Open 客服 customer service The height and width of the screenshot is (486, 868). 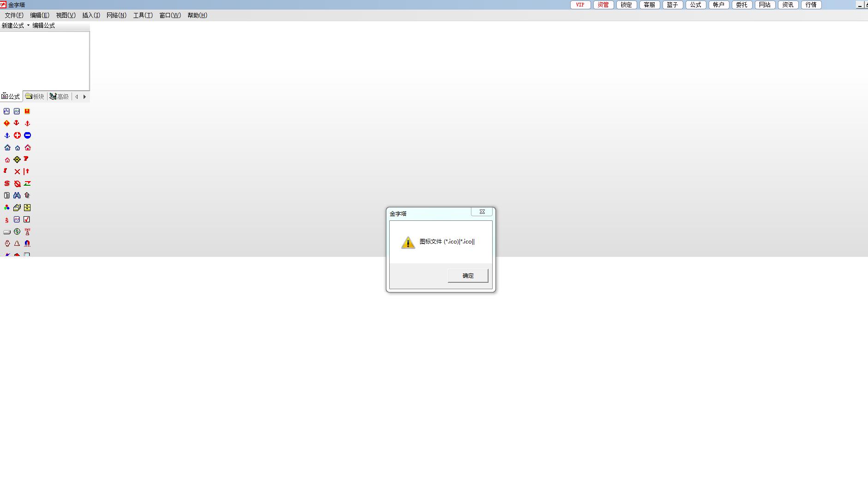[x=650, y=5]
